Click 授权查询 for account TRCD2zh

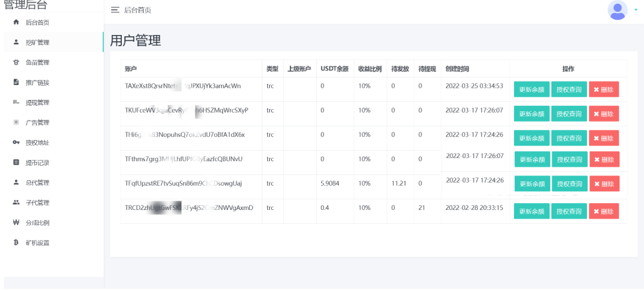[x=569, y=211]
